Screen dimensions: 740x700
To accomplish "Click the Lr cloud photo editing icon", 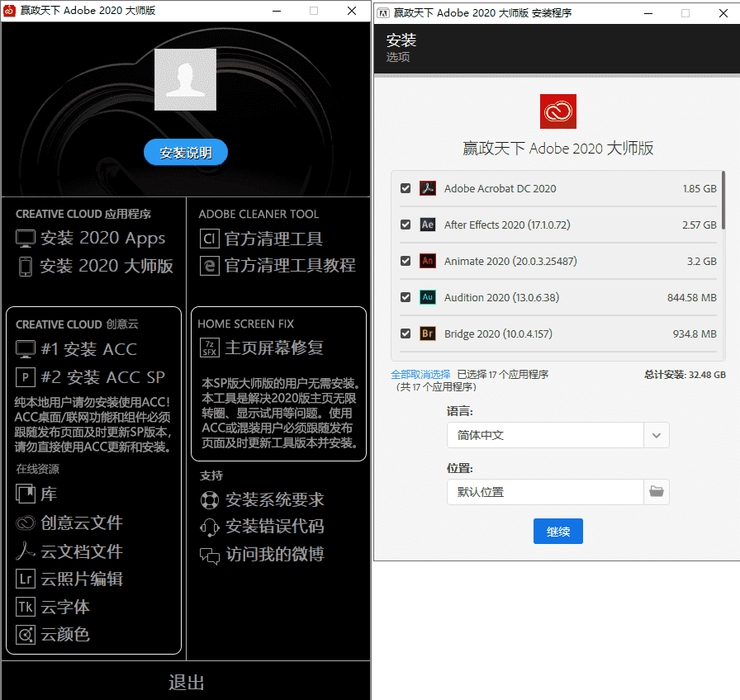I will 26,579.
